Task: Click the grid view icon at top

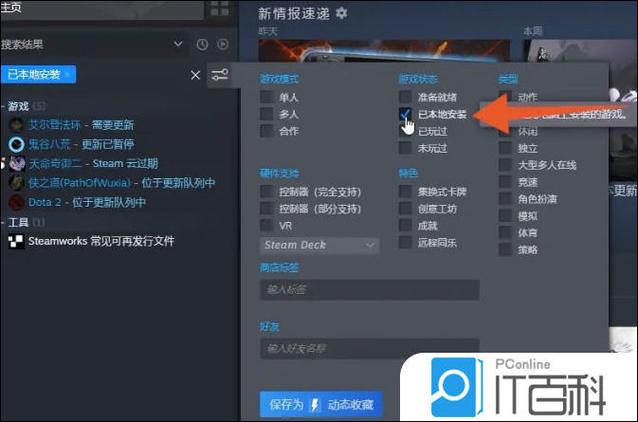Action: coord(220,8)
